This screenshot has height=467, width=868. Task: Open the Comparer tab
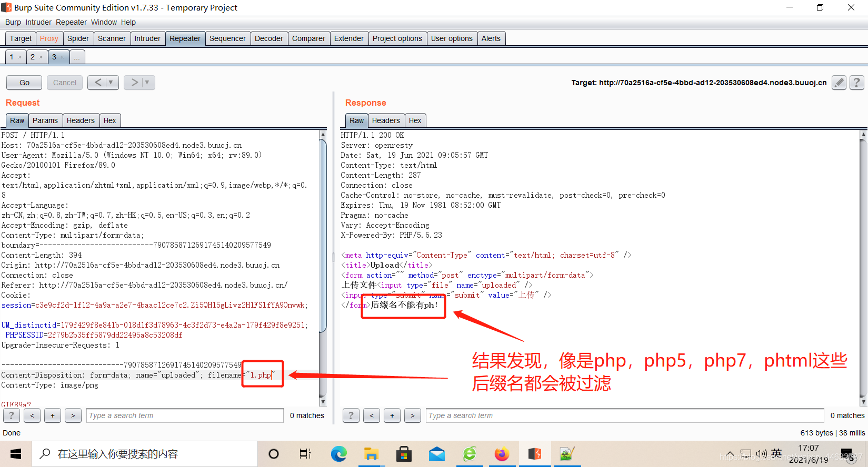point(308,38)
